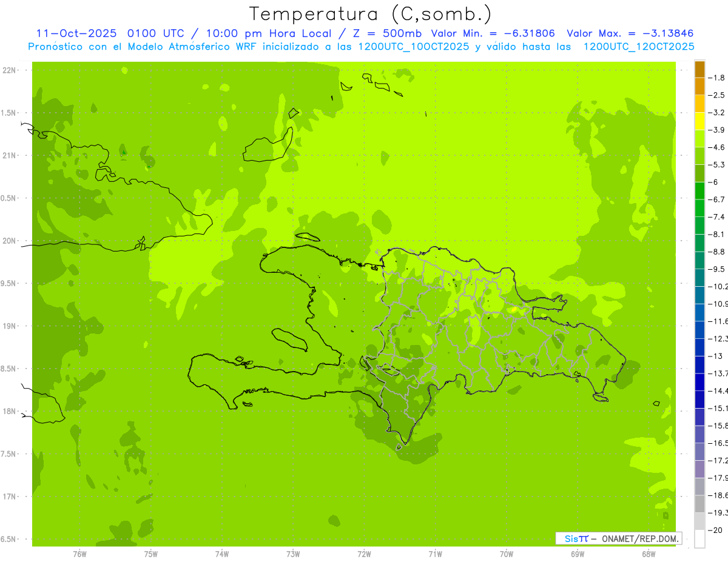Click the SisPi ONAMET/REP.DOM. logo
This screenshot has width=728, height=562.
618,538
